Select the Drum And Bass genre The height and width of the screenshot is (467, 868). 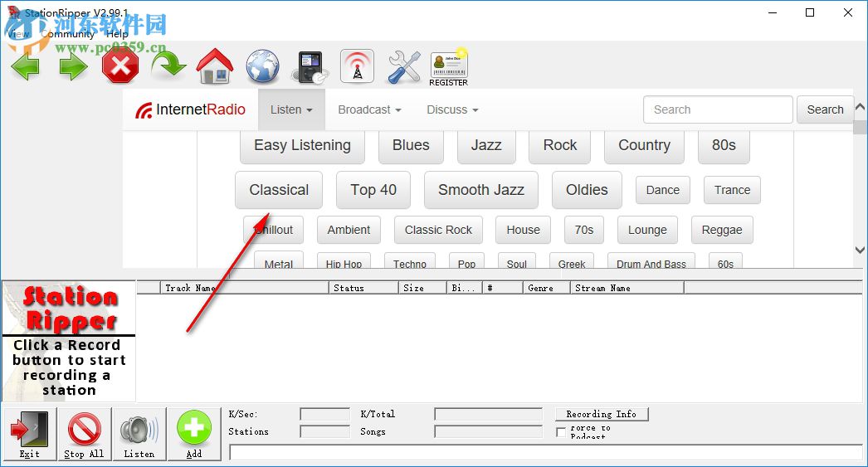coord(651,261)
